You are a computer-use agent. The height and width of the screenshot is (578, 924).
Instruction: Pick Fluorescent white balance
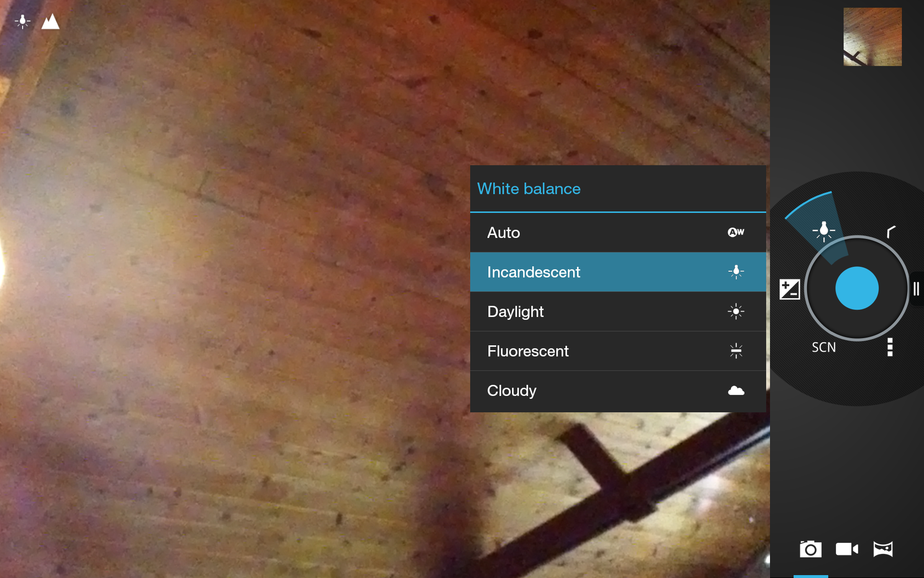click(617, 351)
